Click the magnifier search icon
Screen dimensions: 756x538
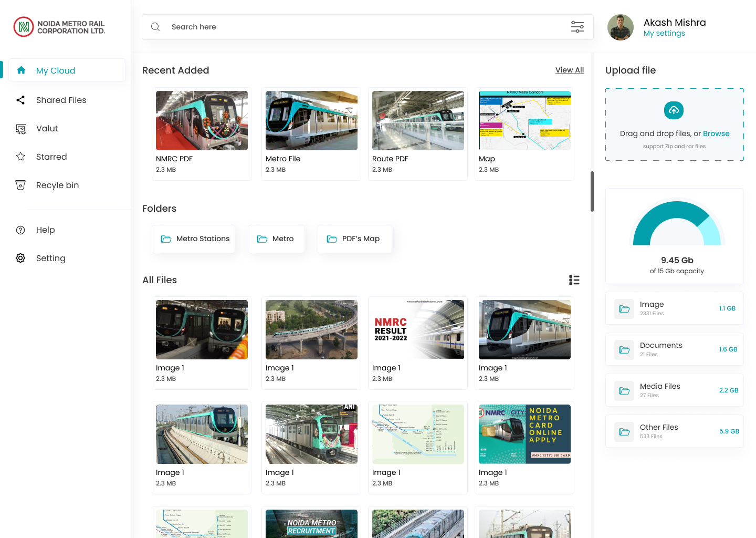(x=155, y=27)
